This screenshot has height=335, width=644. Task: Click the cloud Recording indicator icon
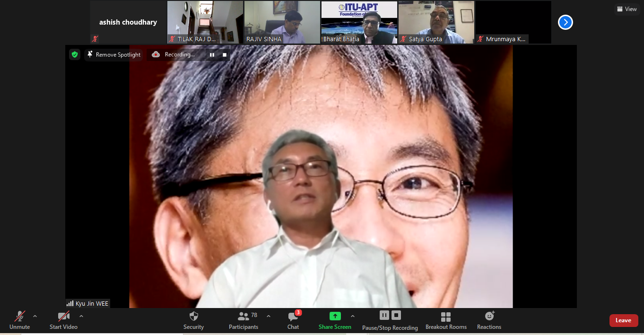tap(156, 54)
